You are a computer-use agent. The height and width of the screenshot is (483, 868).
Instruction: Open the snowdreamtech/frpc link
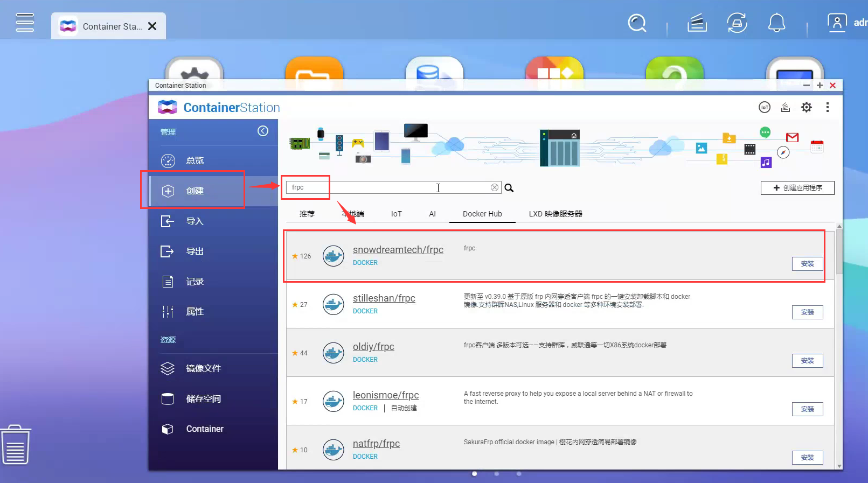(x=398, y=250)
